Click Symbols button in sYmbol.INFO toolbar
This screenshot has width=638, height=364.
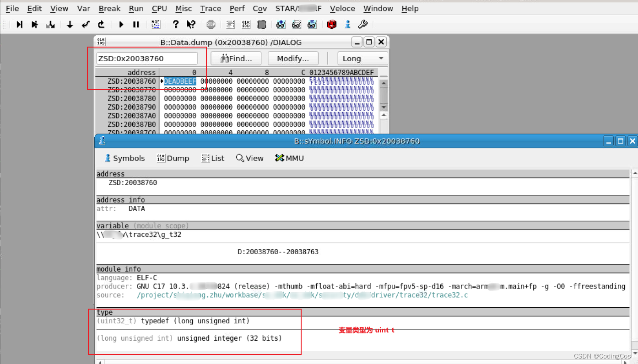click(x=124, y=158)
